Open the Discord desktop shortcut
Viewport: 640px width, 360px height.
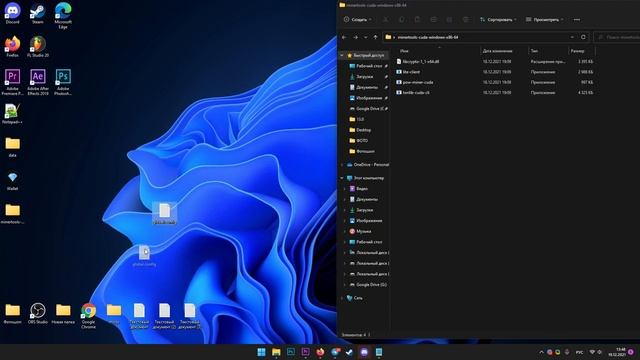(x=12, y=13)
